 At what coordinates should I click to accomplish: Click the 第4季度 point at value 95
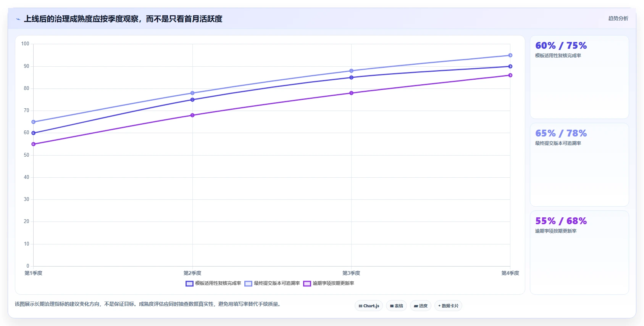[510, 55]
